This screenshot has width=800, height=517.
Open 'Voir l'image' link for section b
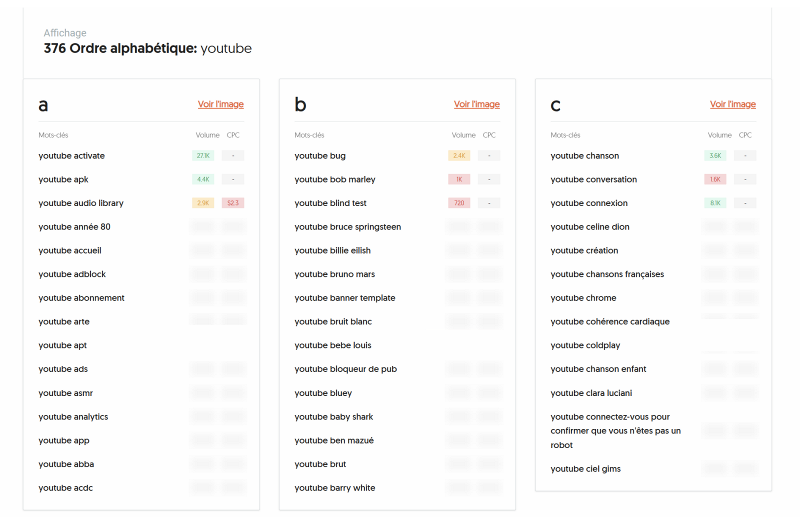tap(477, 104)
